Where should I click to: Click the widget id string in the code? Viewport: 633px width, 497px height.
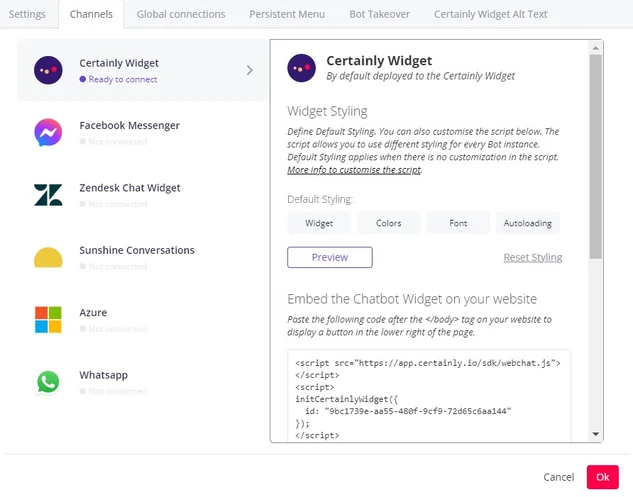tap(418, 411)
